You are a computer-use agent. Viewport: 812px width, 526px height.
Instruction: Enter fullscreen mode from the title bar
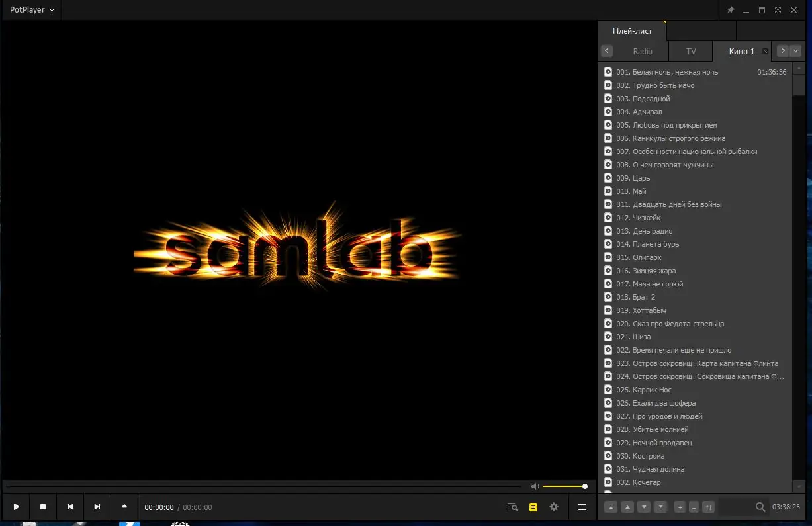coord(778,10)
